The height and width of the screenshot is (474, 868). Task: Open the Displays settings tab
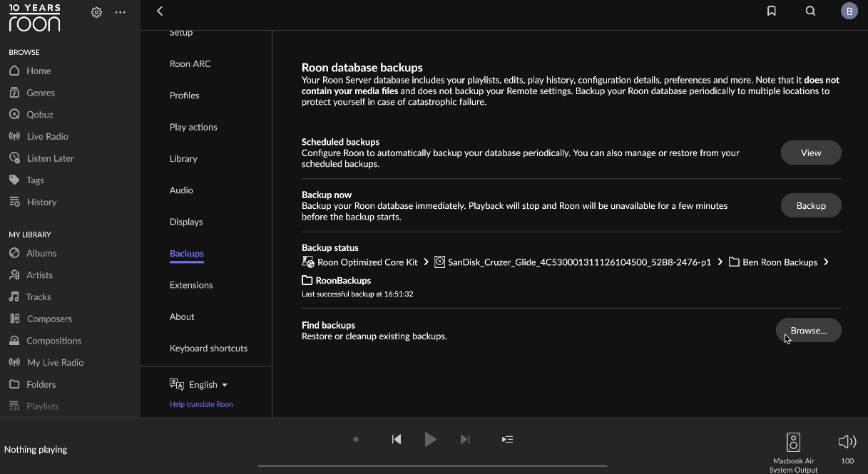coord(186,222)
